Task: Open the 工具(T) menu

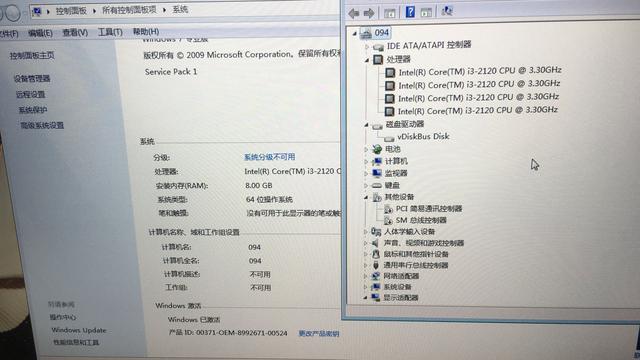Action: (110, 32)
